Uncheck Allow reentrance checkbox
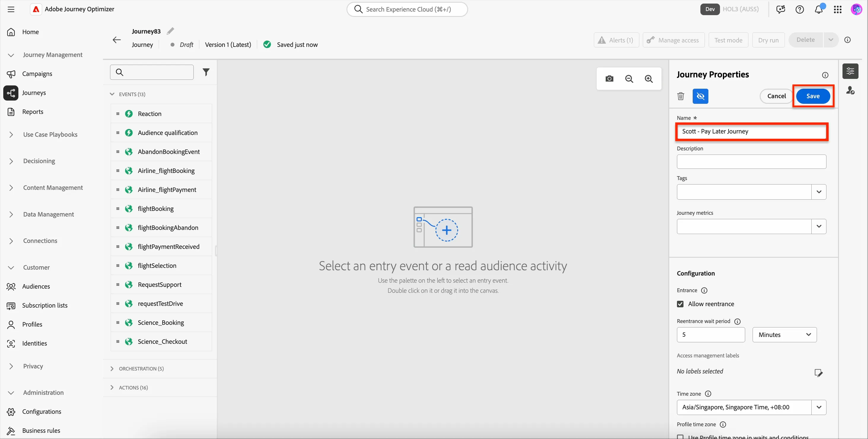The image size is (868, 439). [680, 303]
